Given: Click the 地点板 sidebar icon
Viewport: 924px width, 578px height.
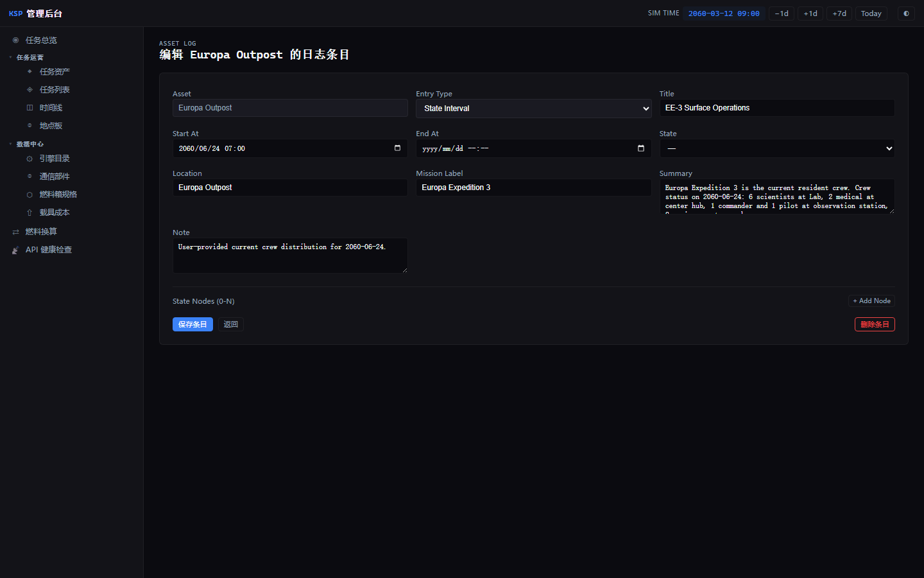Looking at the screenshot, I should coord(30,126).
